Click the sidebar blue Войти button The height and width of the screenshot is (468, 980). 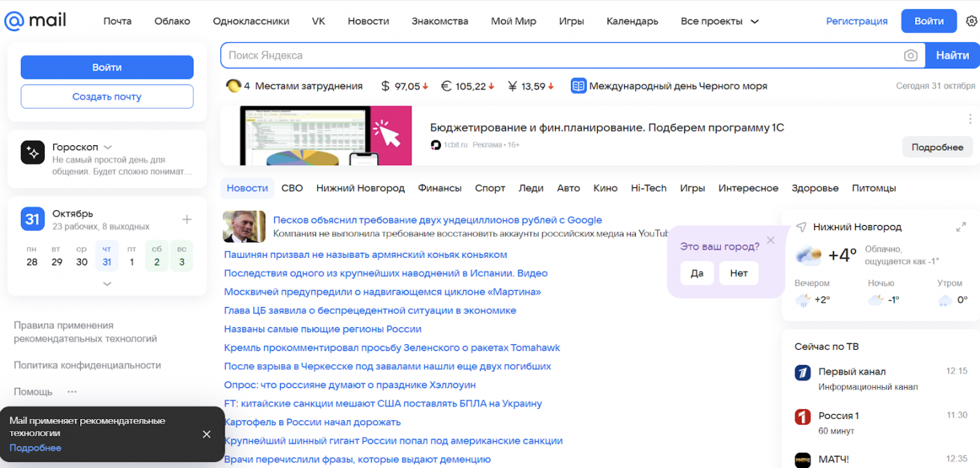tap(107, 67)
